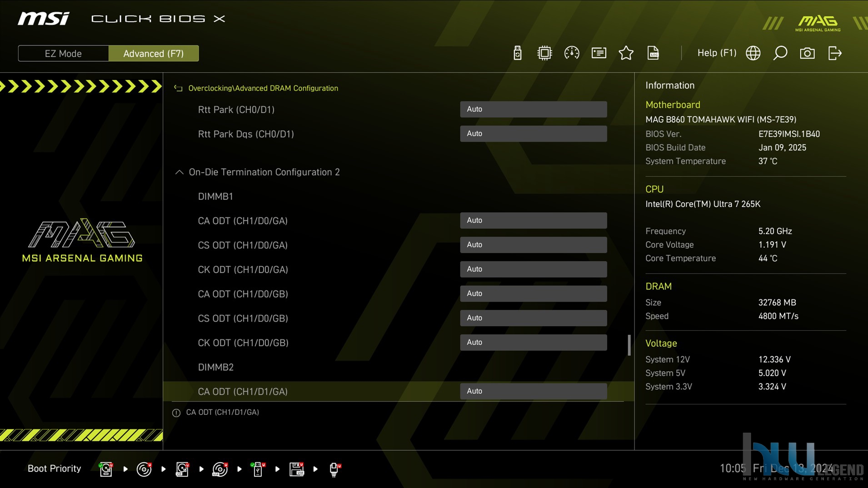Select the CK ODT (CH1/D0/GA) row label

pyautogui.click(x=243, y=270)
